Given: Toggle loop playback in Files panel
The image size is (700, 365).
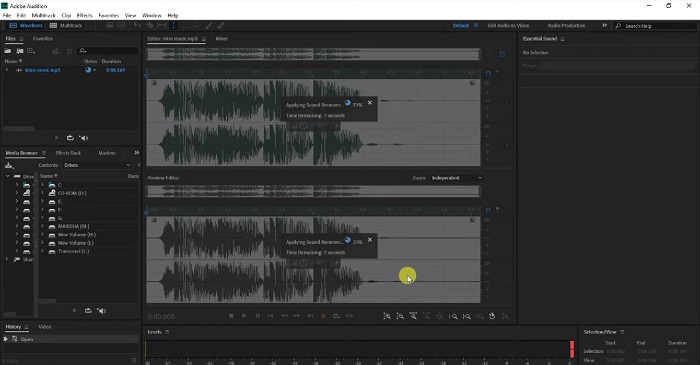Looking at the screenshot, I should 70,138.
